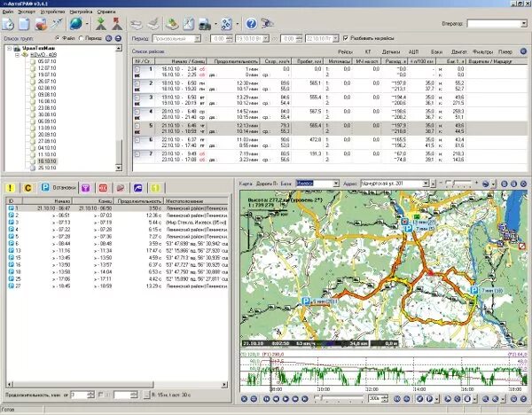Open the dropdown arrow beside globe icon
Screen dimensions: 532x415
(x=87, y=24)
